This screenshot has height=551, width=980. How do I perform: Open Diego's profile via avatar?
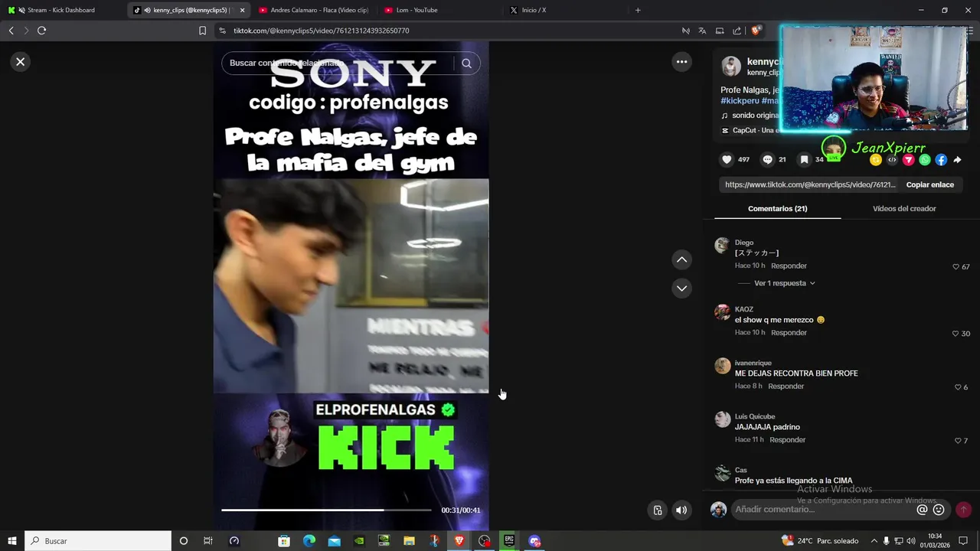tap(722, 245)
